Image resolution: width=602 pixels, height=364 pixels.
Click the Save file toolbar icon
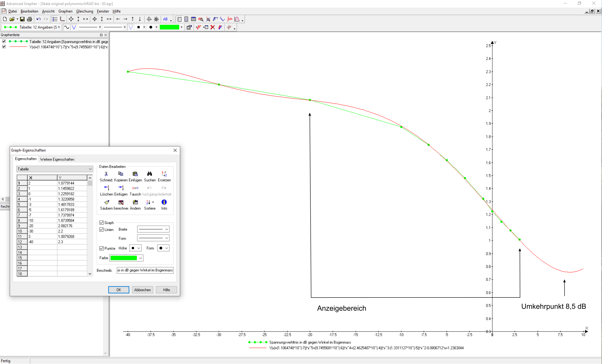click(22, 19)
